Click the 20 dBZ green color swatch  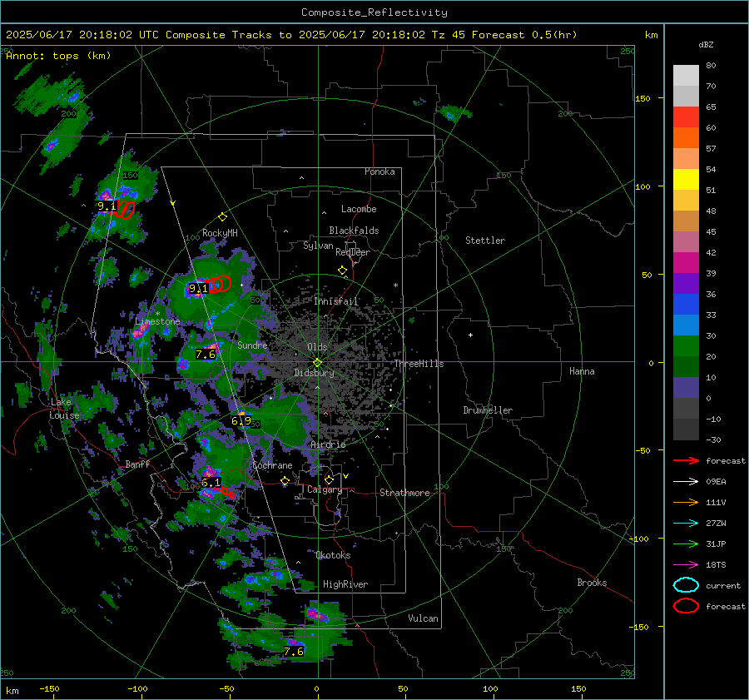coord(686,345)
